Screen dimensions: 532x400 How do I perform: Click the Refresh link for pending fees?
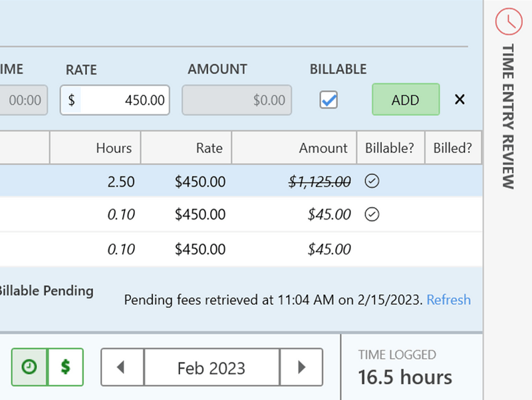[448, 300]
